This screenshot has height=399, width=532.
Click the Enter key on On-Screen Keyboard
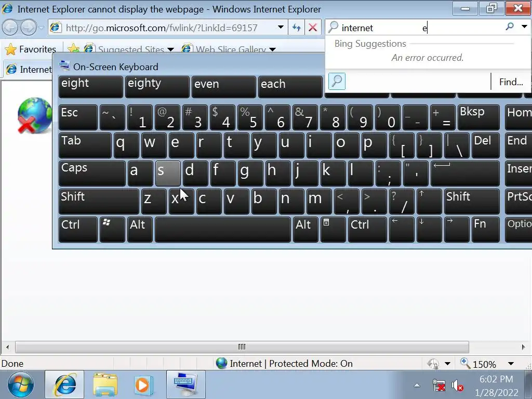point(465,174)
